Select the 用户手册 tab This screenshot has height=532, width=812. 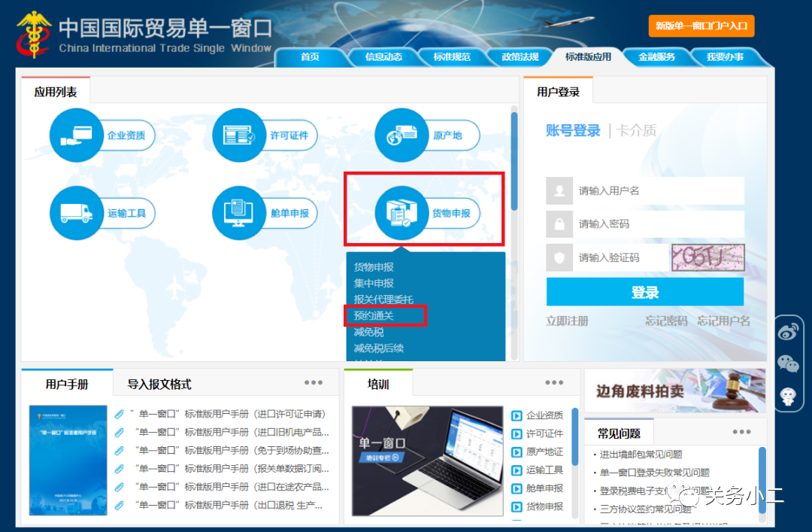[x=67, y=385]
